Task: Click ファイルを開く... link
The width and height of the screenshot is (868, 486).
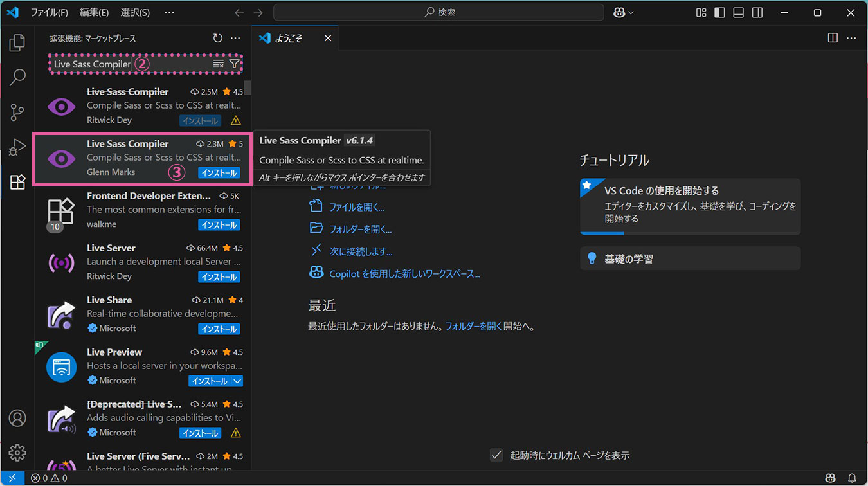Action: (357, 207)
